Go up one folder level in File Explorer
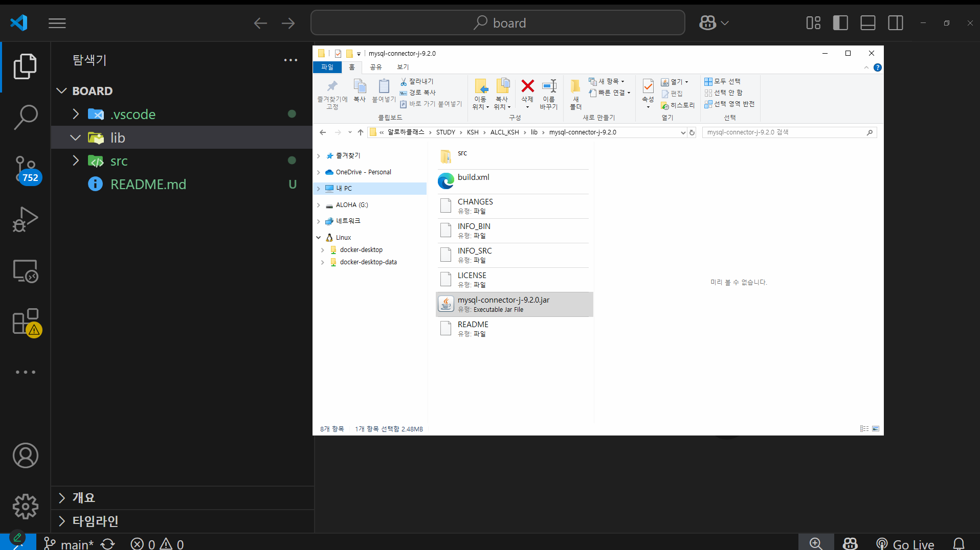The image size is (980, 550). coord(361,132)
